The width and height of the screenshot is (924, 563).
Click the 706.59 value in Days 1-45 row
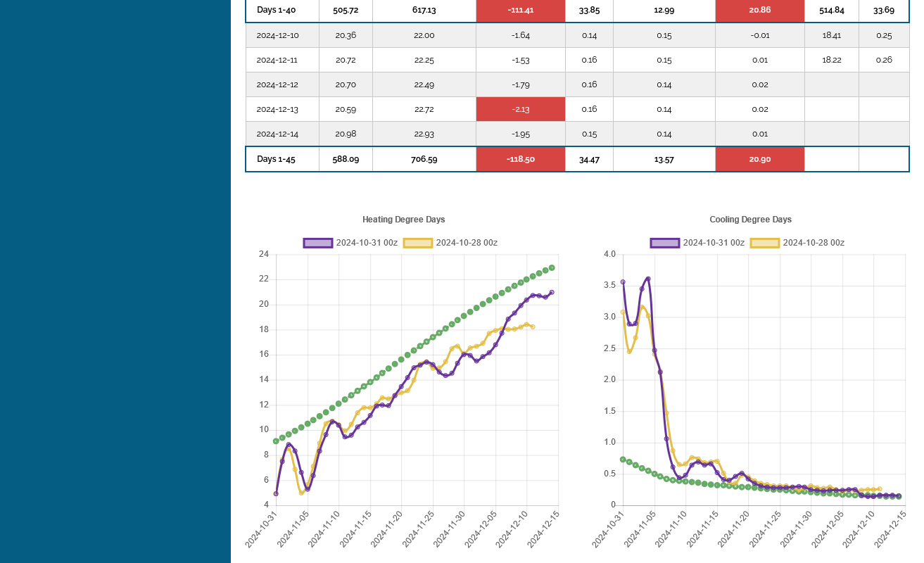(x=424, y=159)
